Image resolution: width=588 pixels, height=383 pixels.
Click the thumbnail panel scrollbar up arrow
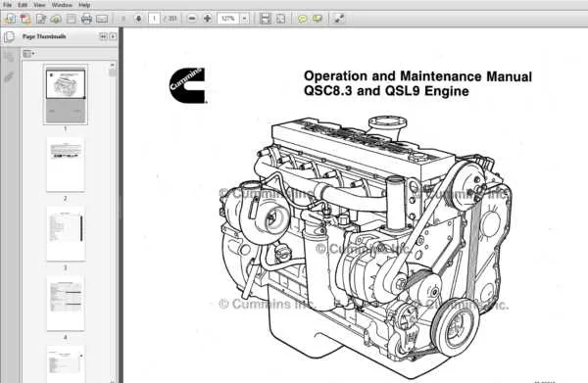pos(112,66)
